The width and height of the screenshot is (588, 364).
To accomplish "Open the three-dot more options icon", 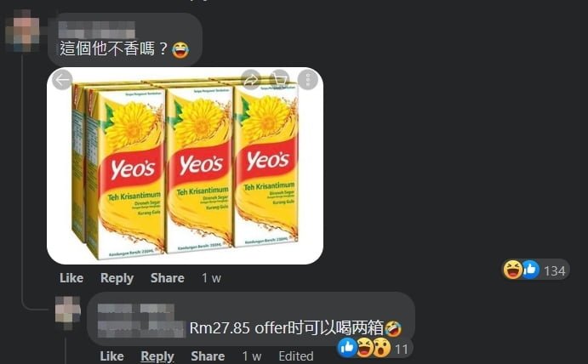I will pos(308,80).
